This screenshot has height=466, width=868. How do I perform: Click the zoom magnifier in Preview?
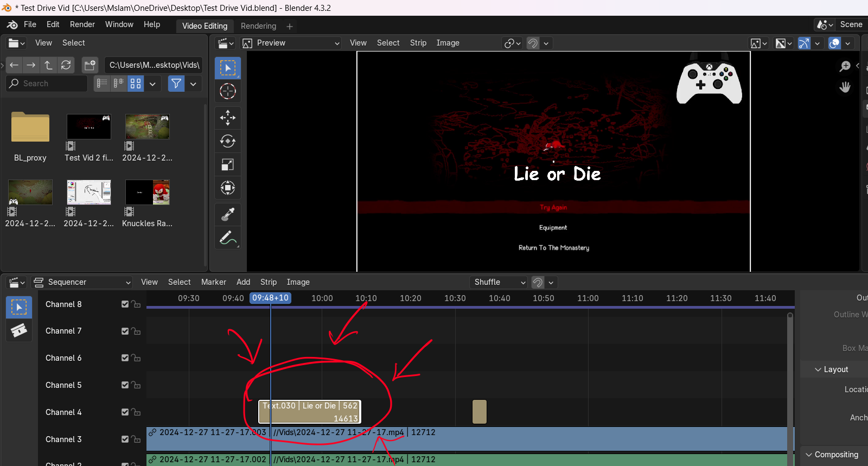[845, 66]
